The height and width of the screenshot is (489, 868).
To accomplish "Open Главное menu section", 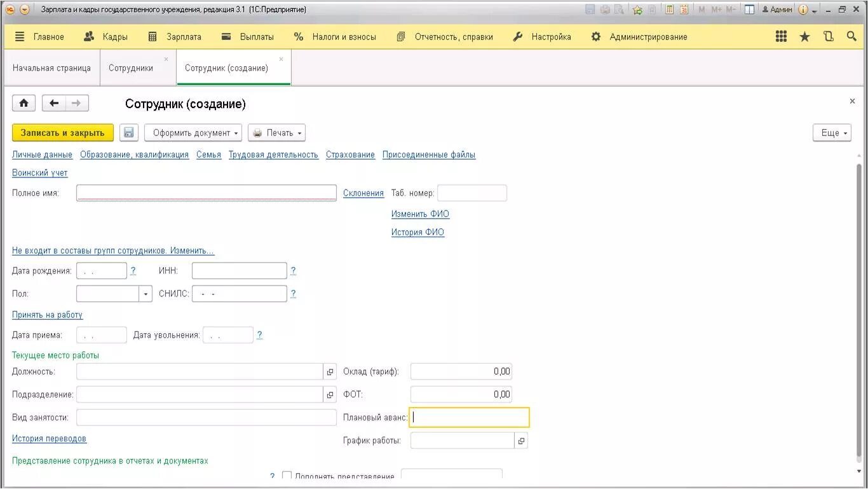I will click(39, 37).
